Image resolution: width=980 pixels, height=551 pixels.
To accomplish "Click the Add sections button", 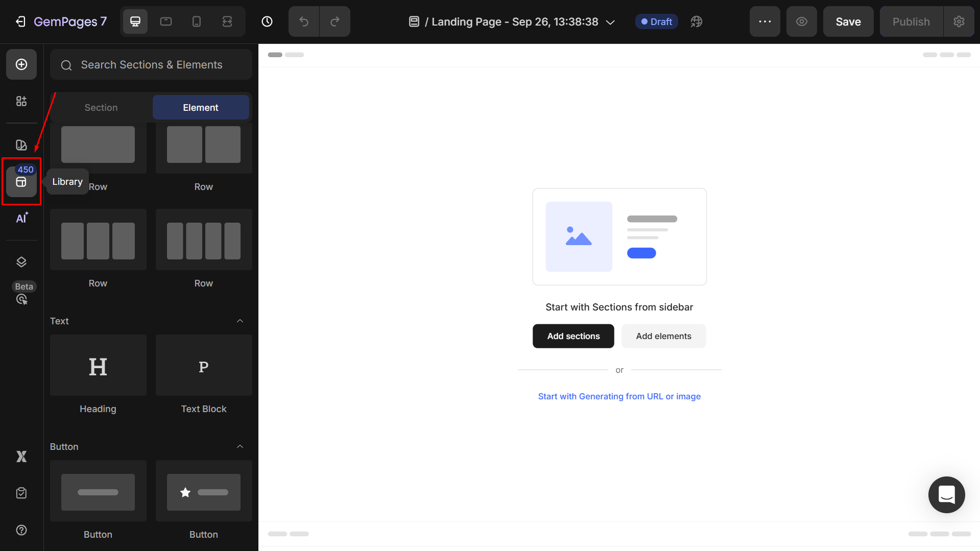I will [x=573, y=336].
